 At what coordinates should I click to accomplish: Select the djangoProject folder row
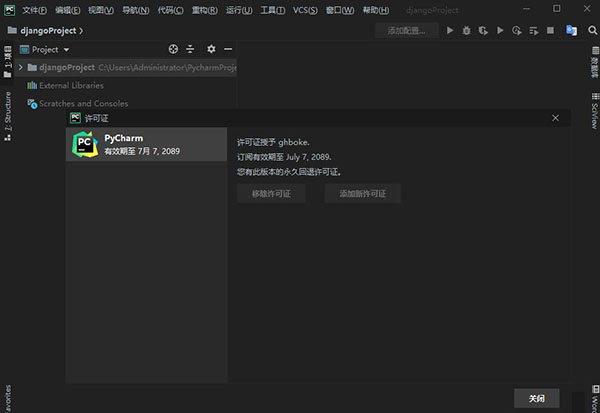point(126,67)
